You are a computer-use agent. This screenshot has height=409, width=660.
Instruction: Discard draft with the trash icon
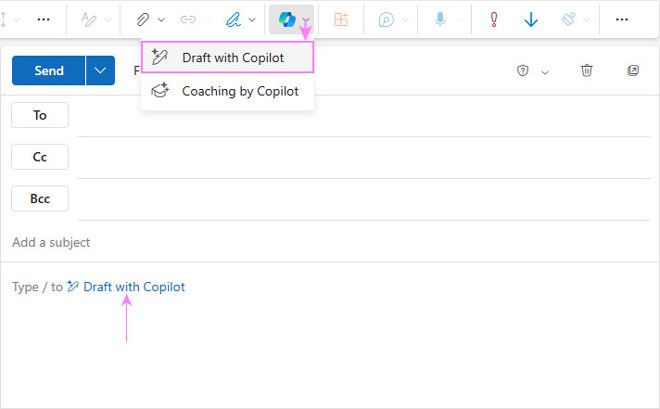587,71
